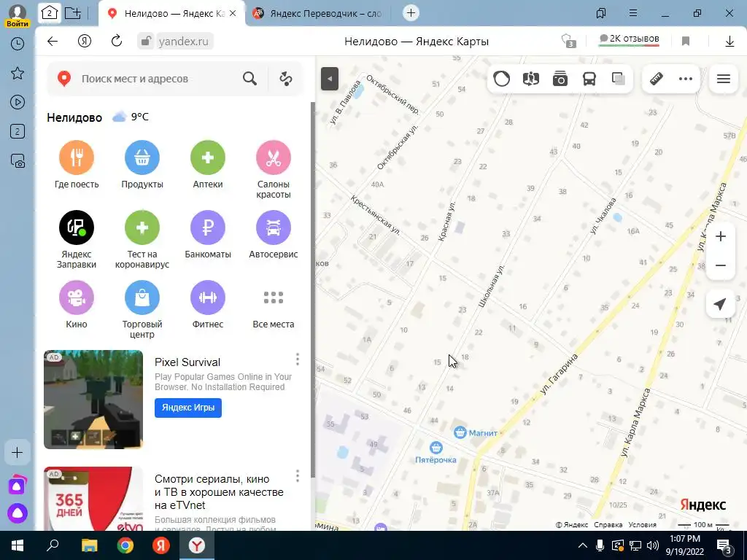Open more map tools ellipsis

coord(686,79)
